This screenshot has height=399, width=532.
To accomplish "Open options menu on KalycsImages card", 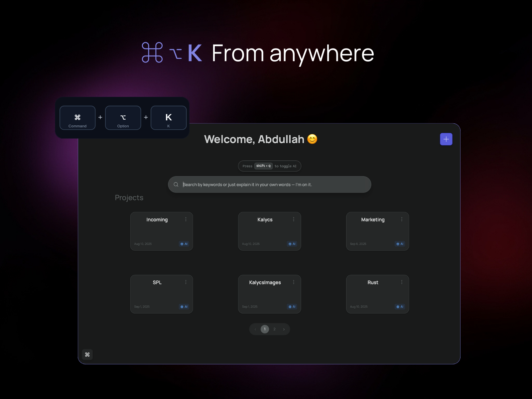I will click(x=294, y=282).
